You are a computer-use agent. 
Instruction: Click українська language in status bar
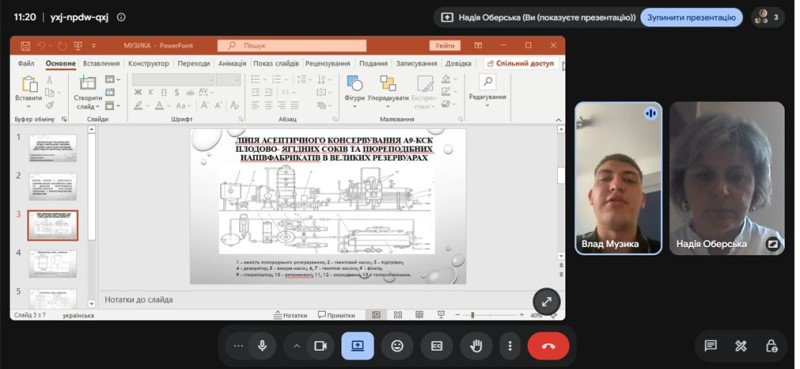78,315
